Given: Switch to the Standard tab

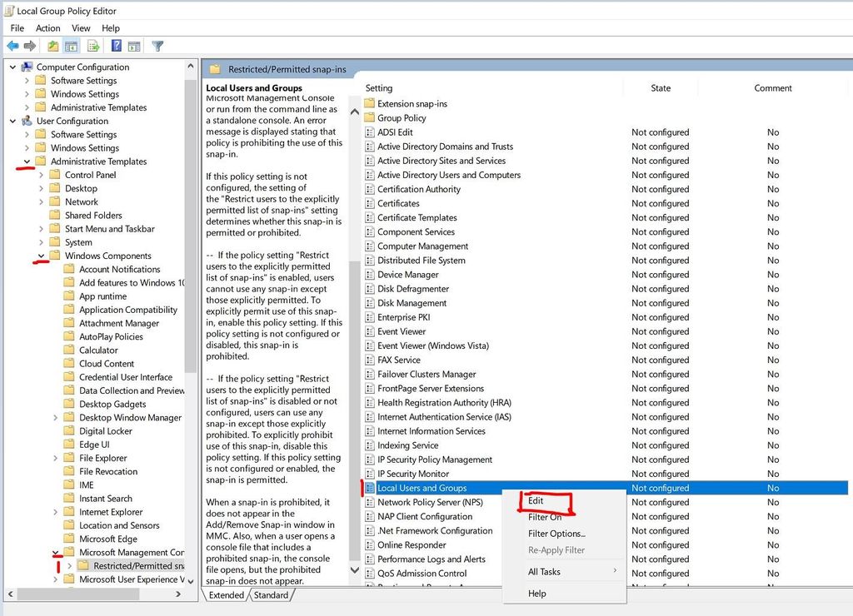Looking at the screenshot, I should pyautogui.click(x=271, y=595).
